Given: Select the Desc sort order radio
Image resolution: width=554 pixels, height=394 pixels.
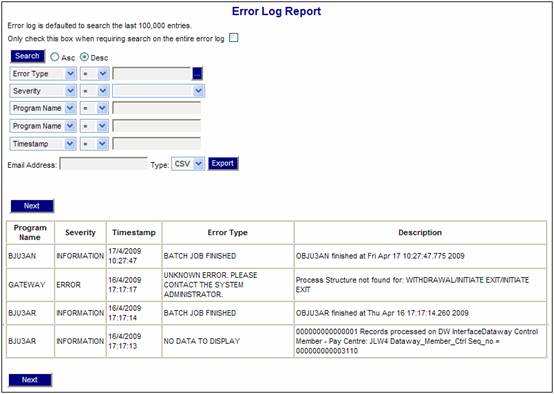Looking at the screenshot, I should [x=84, y=57].
